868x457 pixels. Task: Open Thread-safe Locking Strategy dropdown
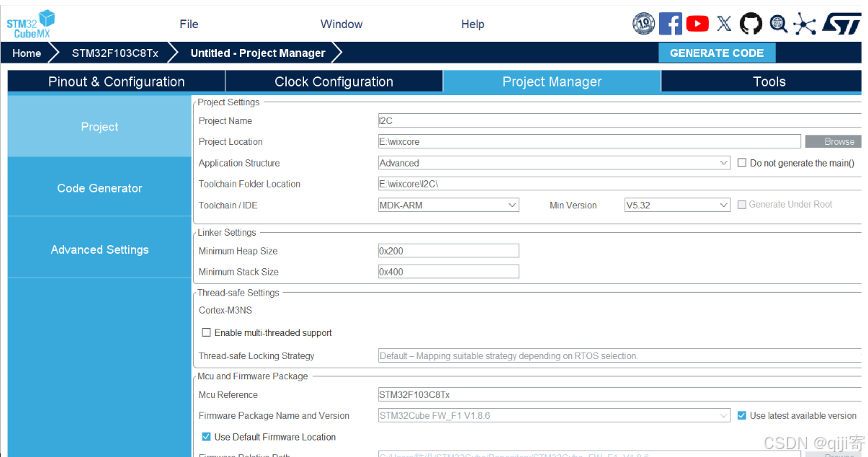pos(619,355)
